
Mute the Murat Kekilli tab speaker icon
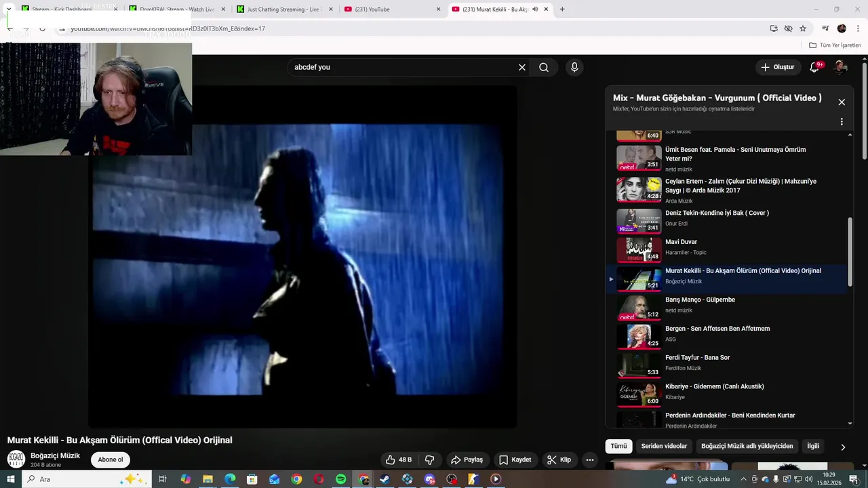(535, 9)
